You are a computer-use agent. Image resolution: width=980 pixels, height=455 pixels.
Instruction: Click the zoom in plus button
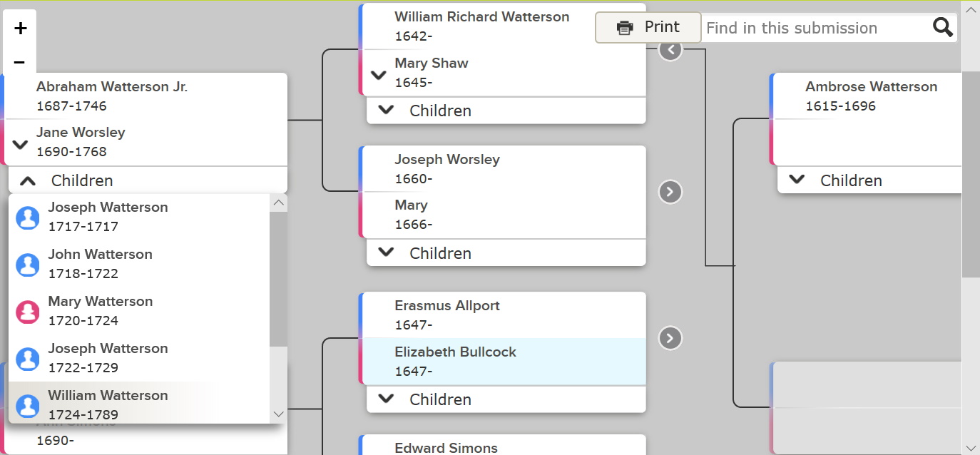click(x=20, y=29)
